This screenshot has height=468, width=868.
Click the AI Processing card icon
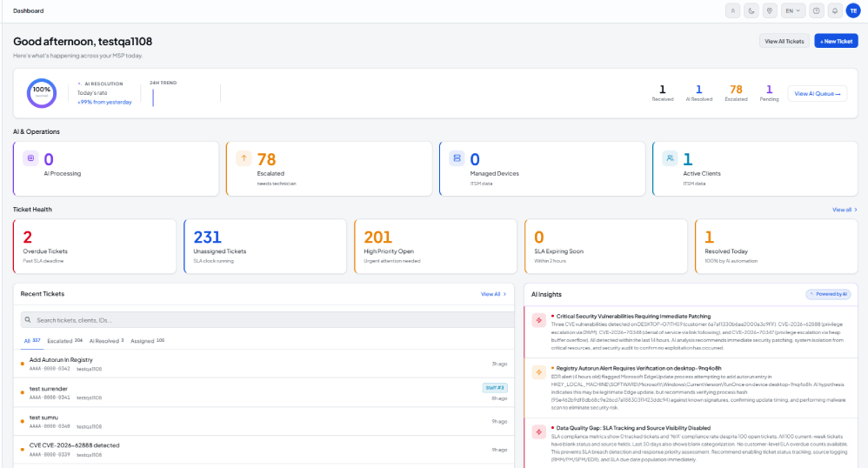pyautogui.click(x=31, y=158)
